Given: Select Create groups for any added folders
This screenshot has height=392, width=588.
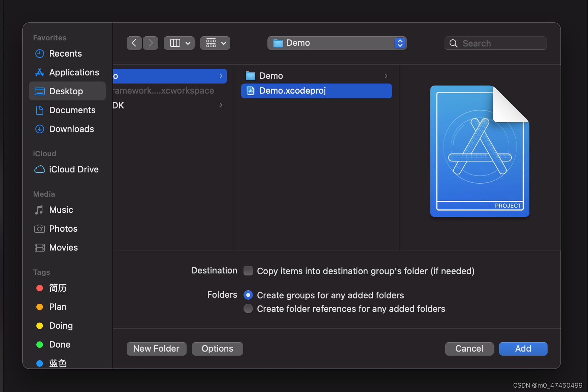Looking at the screenshot, I should pos(248,295).
